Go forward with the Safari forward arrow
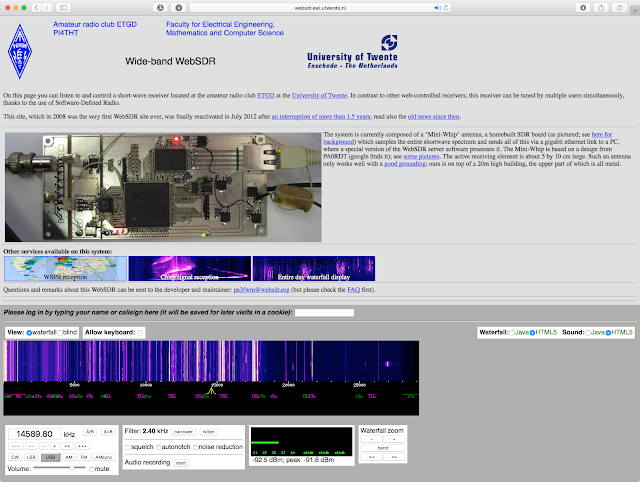Image resolution: width=640 pixels, height=482 pixels. [x=47, y=8]
